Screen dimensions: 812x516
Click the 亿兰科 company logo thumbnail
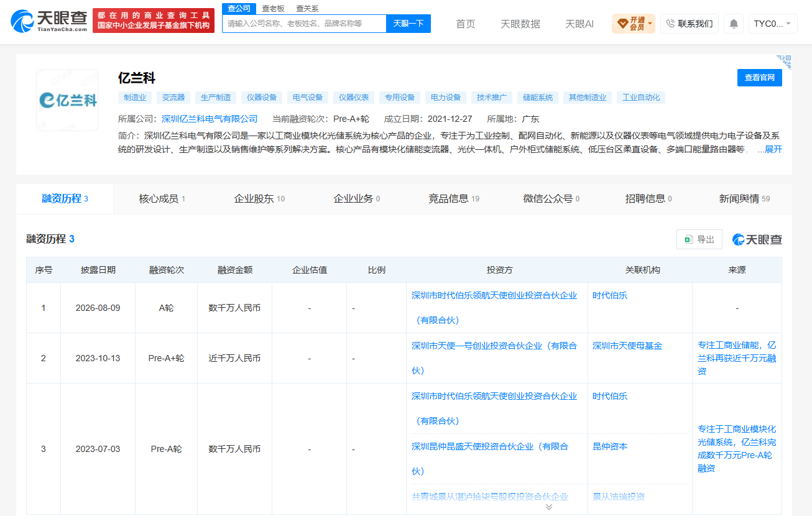pos(67,99)
